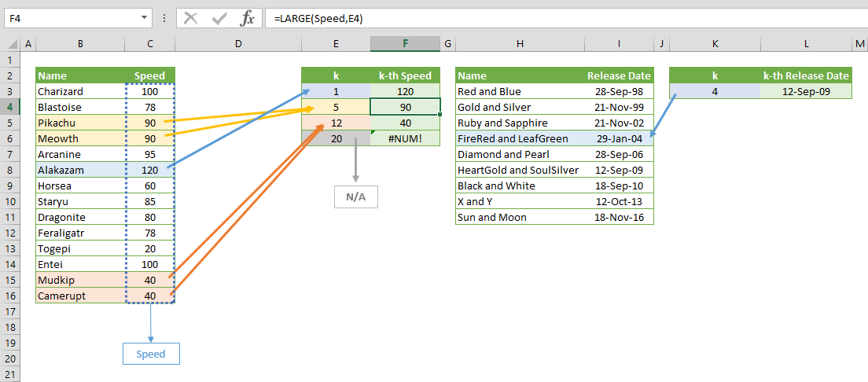Click cell containing Pikachu
868x382 pixels.
click(x=81, y=123)
